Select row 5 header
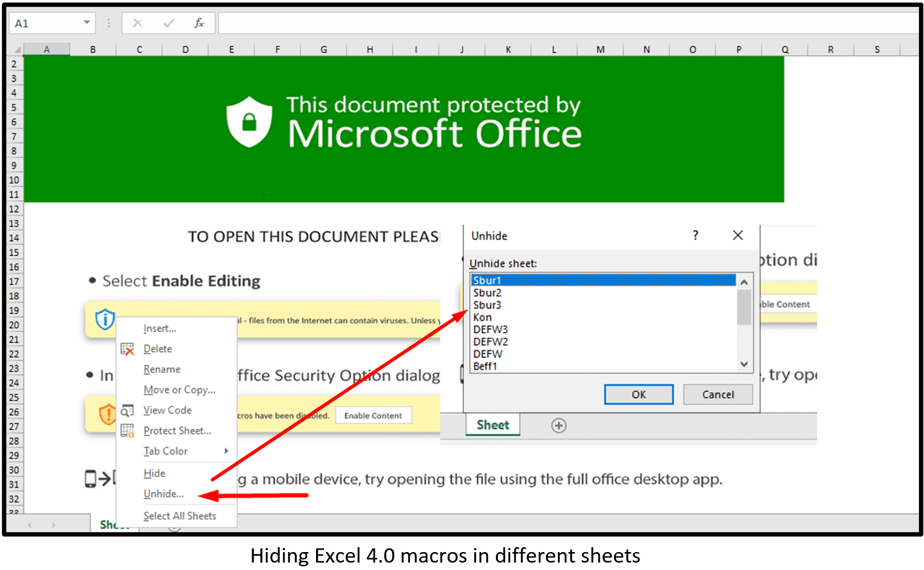This screenshot has height=570, width=924. coord(14,108)
